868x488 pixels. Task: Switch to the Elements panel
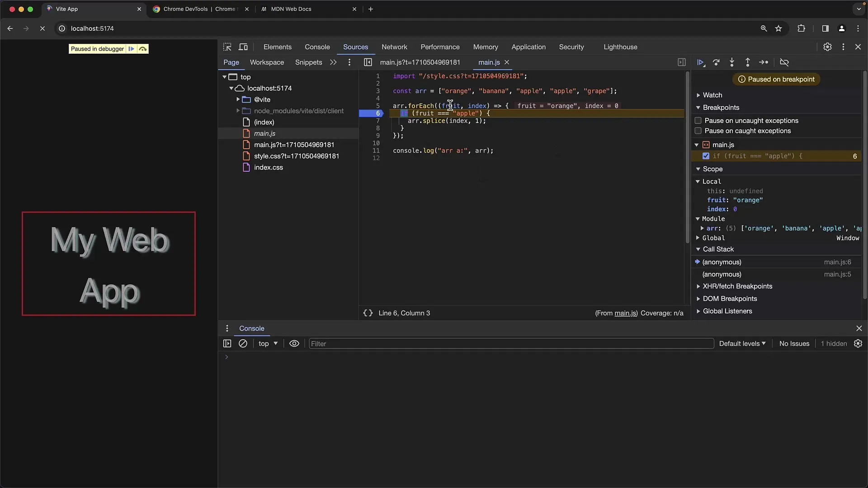click(x=277, y=47)
